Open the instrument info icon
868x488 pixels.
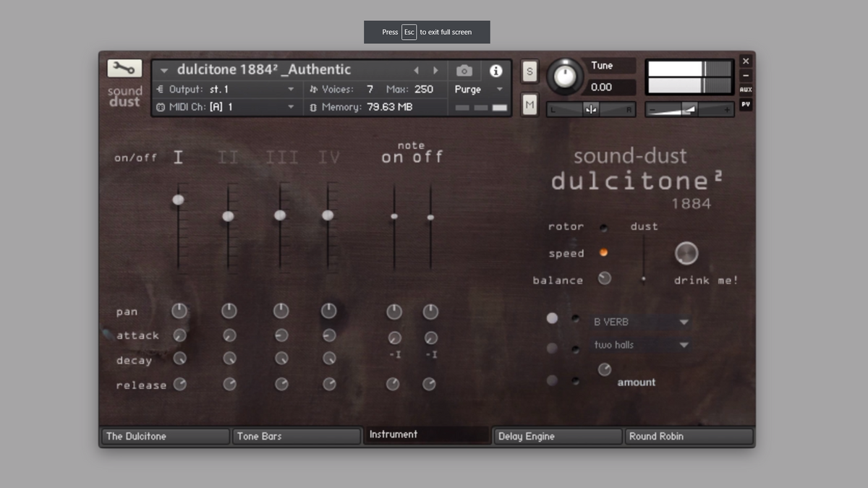[495, 70]
